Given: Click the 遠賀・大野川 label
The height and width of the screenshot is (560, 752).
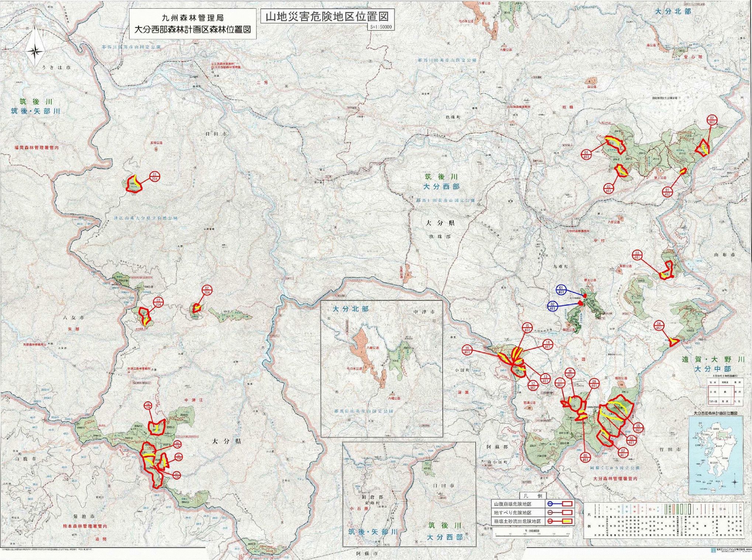Looking at the screenshot, I should 713,359.
